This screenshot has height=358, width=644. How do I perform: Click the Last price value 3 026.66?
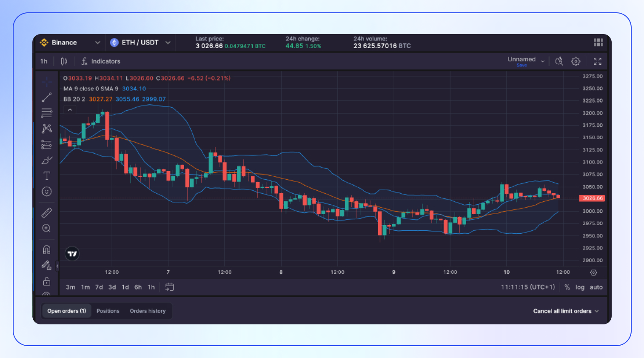pos(209,46)
